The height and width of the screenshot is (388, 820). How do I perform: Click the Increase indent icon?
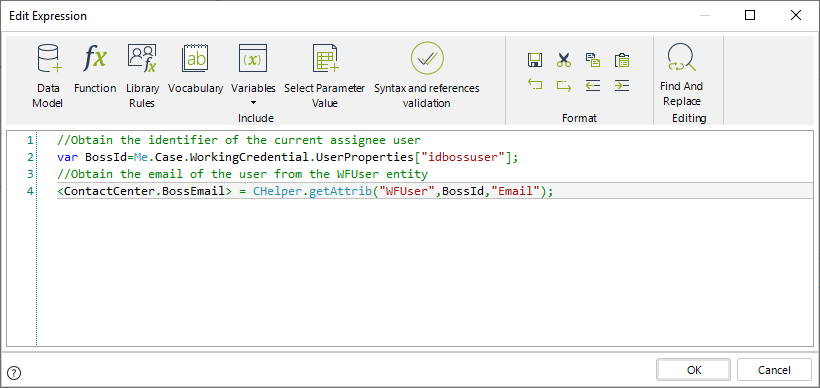tap(622, 86)
